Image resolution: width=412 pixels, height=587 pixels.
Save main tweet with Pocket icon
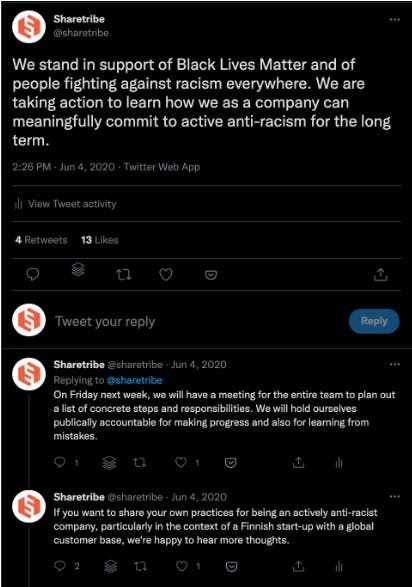click(211, 275)
